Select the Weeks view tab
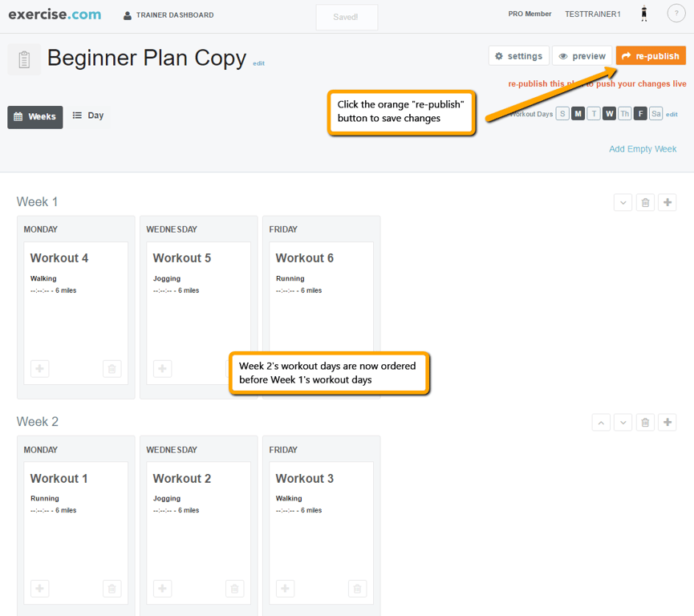This screenshot has width=694, height=616. click(35, 116)
